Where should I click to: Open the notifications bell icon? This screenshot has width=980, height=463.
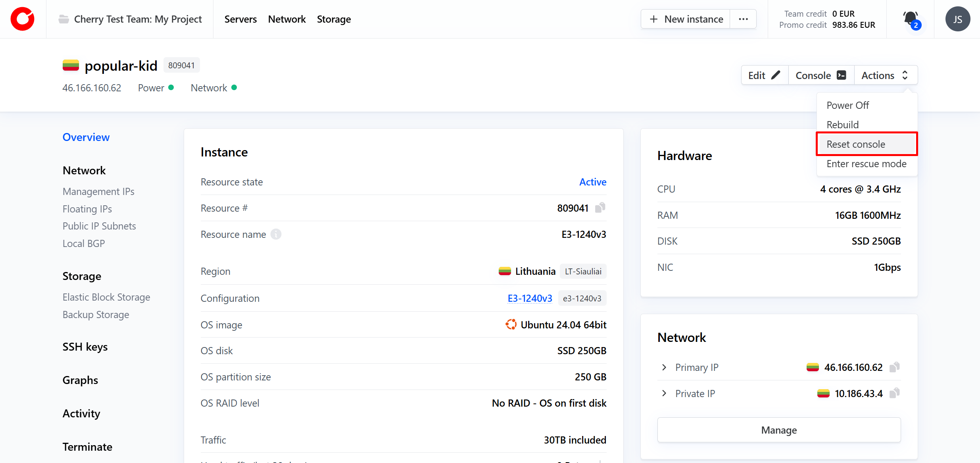(x=910, y=19)
